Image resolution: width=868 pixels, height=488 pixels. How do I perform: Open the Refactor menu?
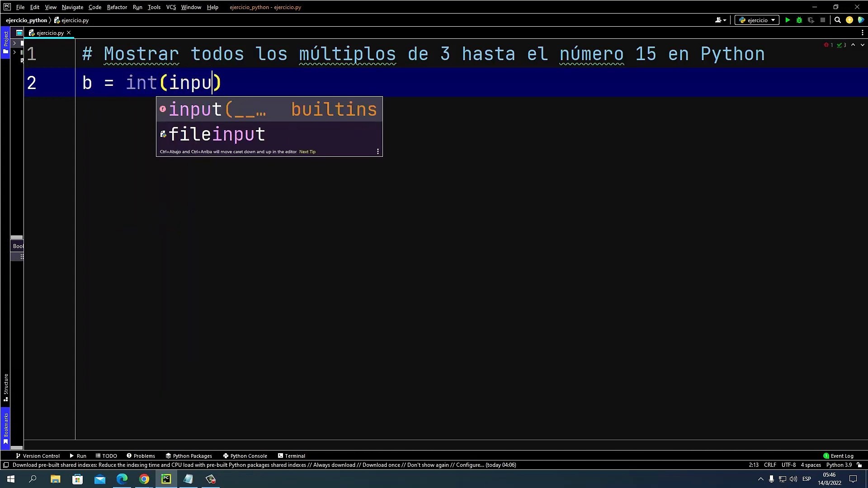(x=117, y=7)
